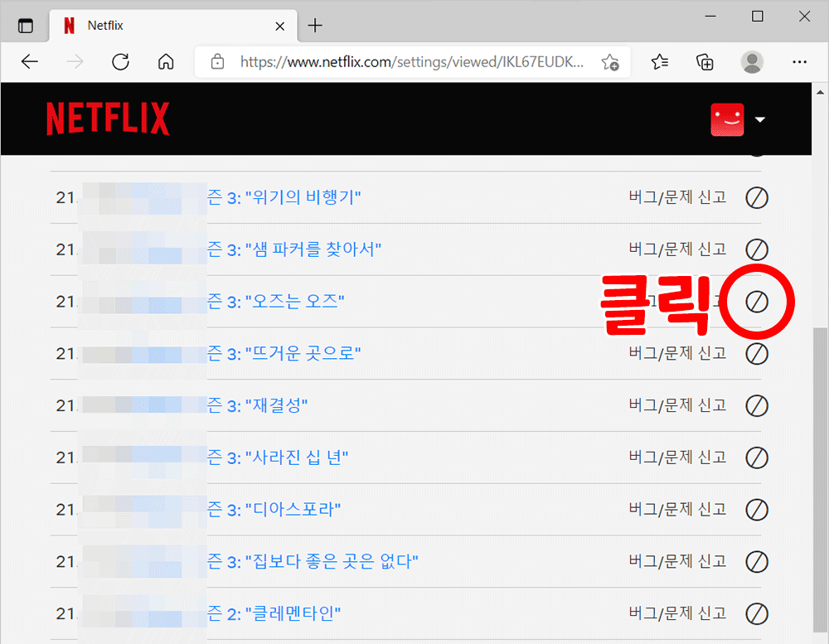The width and height of the screenshot is (829, 644).
Task: Open the "재결성" episode link
Action: [257, 405]
